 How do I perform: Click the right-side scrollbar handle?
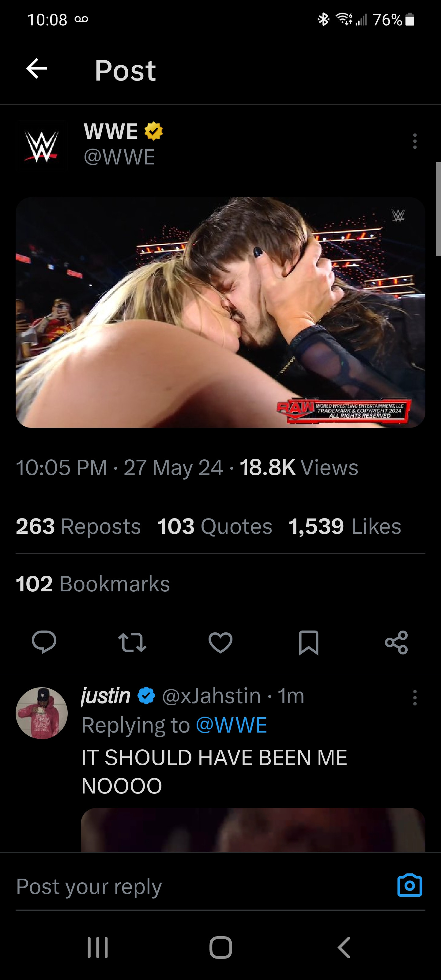coord(438,209)
